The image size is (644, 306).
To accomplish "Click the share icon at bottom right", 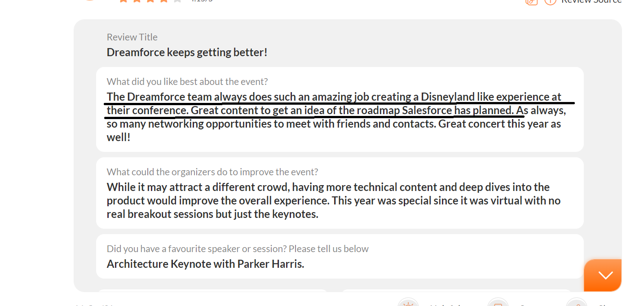I will coord(576,303).
